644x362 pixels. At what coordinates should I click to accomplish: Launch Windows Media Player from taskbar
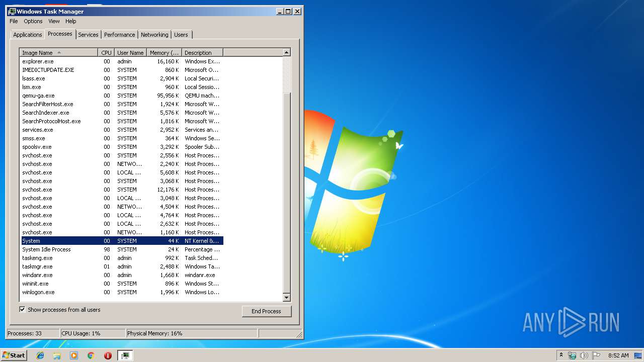coord(74,355)
